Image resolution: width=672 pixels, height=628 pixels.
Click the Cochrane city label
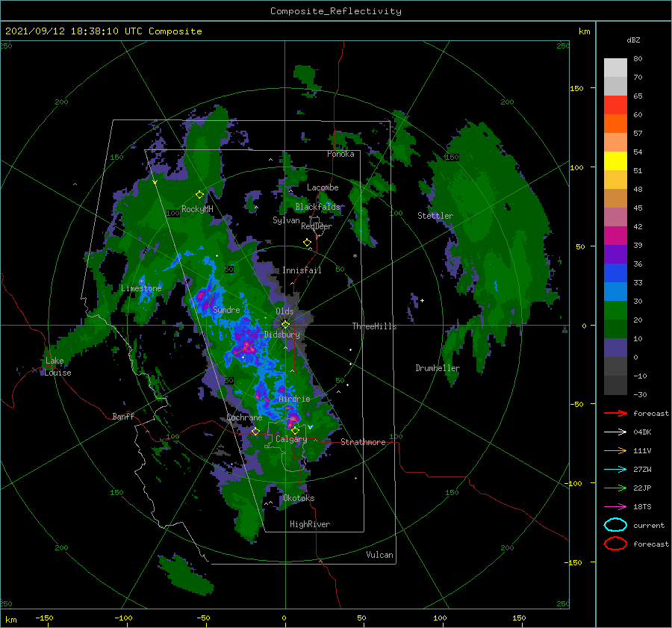[244, 417]
